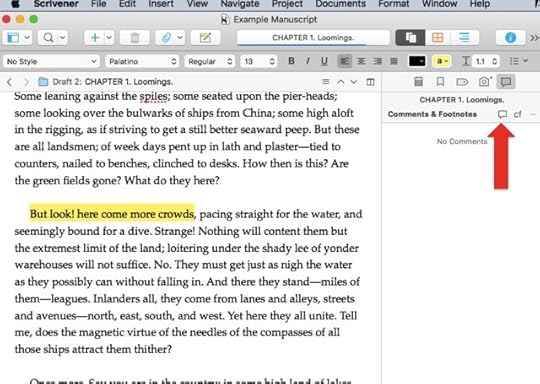Open the Project menu
This screenshot has height=384, width=540.
tap(287, 4)
